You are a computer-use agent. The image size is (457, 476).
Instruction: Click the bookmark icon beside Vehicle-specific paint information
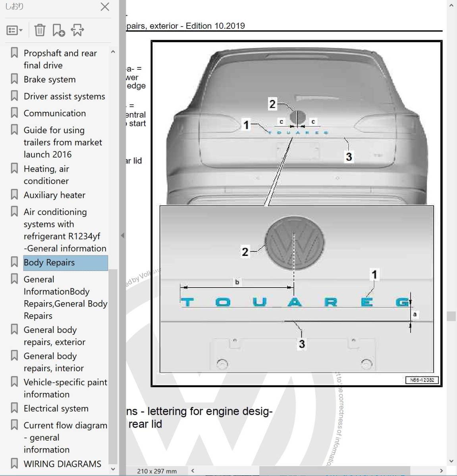click(x=14, y=382)
